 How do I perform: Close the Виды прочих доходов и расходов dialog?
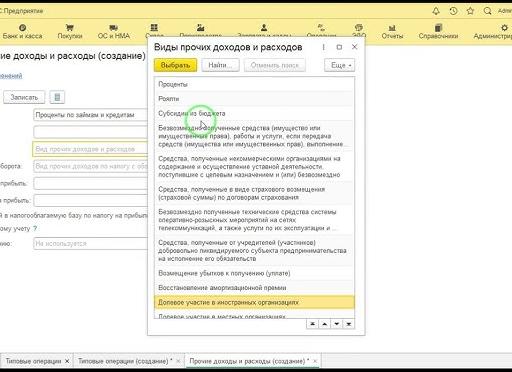click(x=355, y=47)
